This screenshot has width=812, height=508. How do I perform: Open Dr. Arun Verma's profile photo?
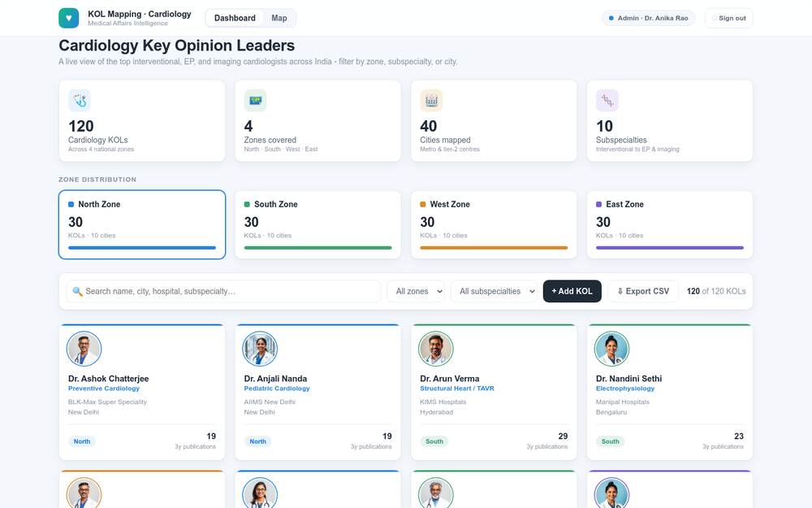pos(436,349)
